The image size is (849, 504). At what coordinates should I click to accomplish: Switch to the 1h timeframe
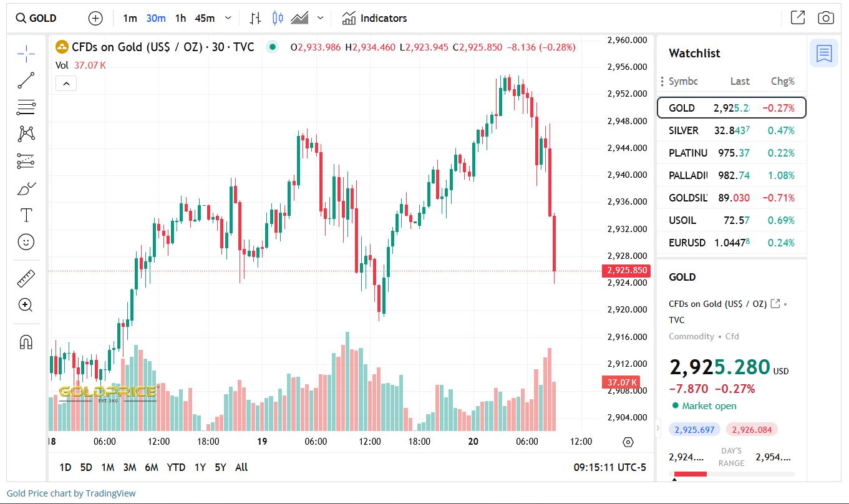pyautogui.click(x=180, y=18)
